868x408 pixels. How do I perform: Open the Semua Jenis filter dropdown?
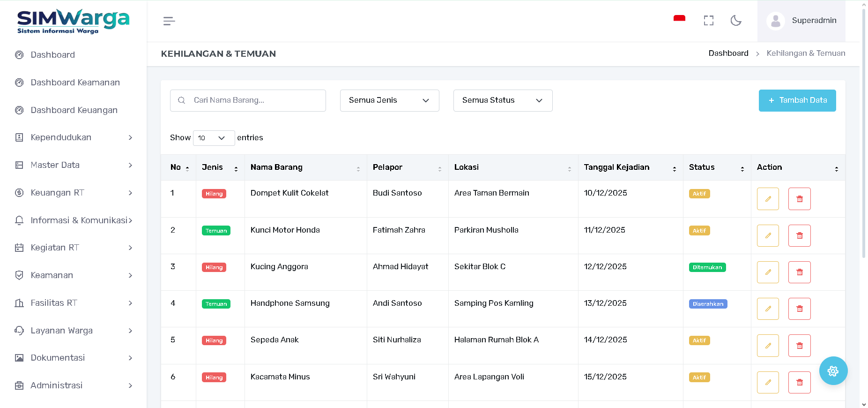(389, 100)
